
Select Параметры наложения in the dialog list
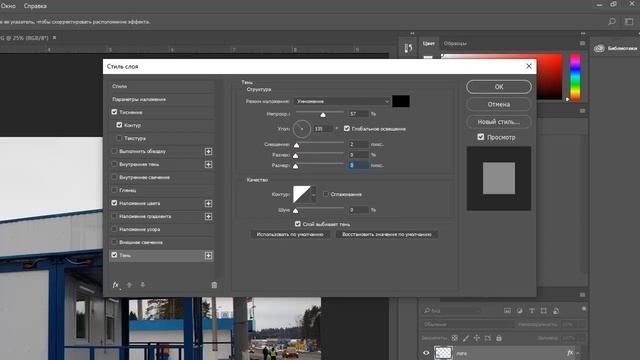[162, 99]
